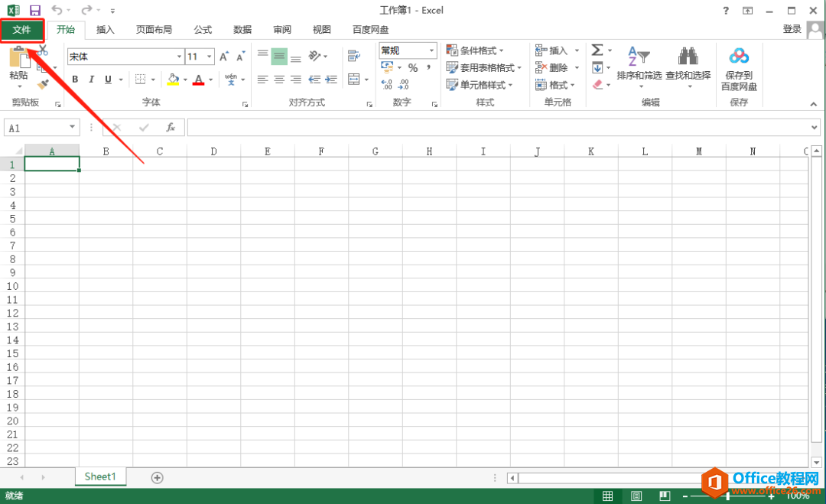The height and width of the screenshot is (504, 826).
Task: Toggle bottom vertical alignment
Action: pyautogui.click(x=296, y=57)
